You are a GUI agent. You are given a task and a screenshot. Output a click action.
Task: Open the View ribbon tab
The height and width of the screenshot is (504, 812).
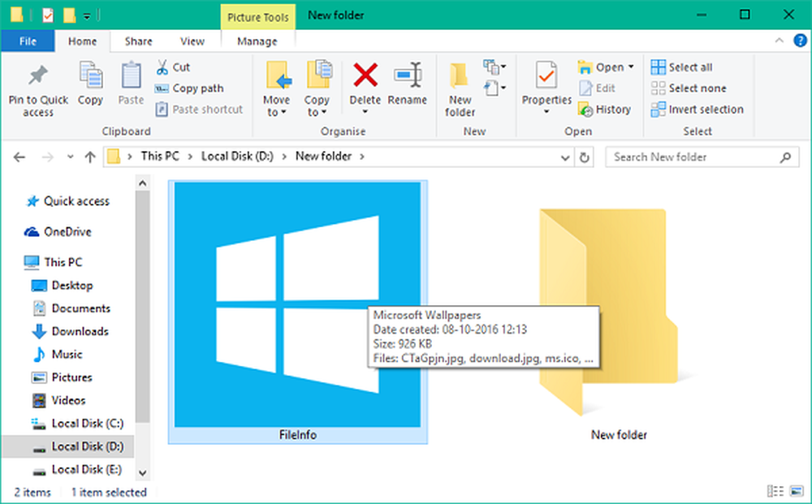pos(192,41)
